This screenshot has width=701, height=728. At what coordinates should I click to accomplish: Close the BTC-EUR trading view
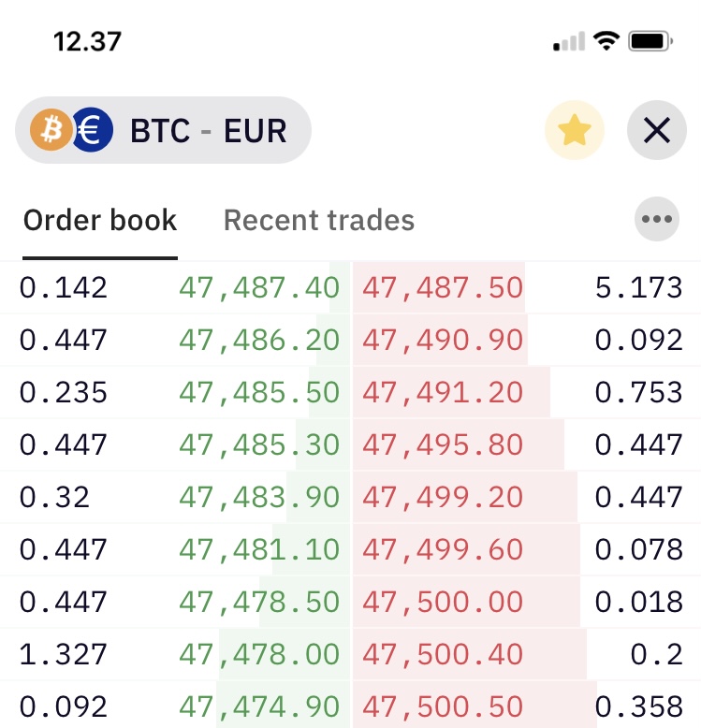coord(657,130)
